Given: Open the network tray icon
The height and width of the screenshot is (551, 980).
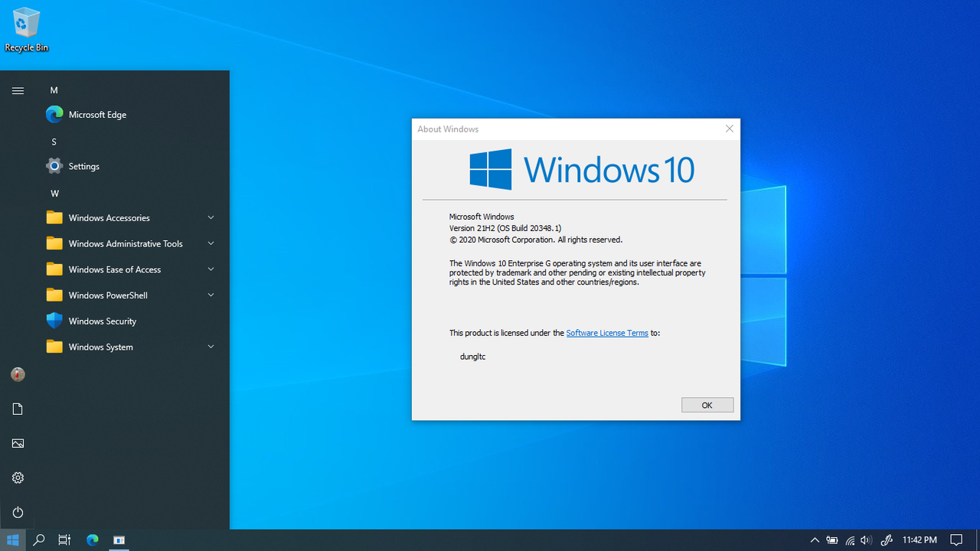Looking at the screenshot, I should coord(850,540).
